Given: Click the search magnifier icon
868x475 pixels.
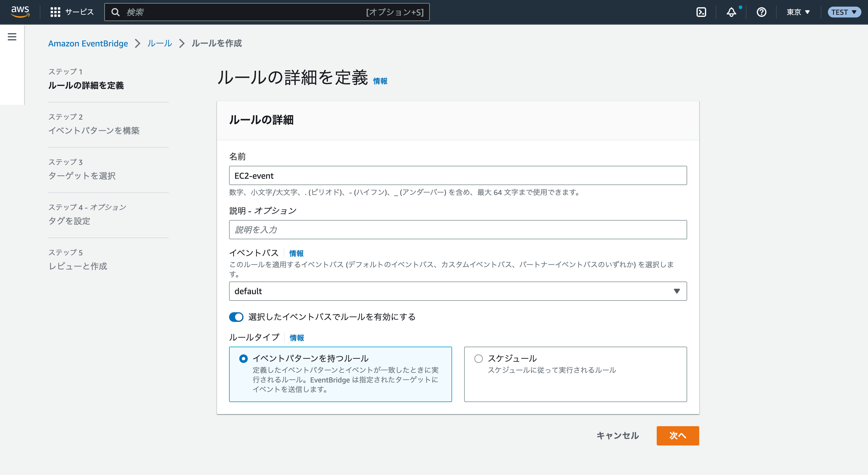Looking at the screenshot, I should click(x=115, y=12).
